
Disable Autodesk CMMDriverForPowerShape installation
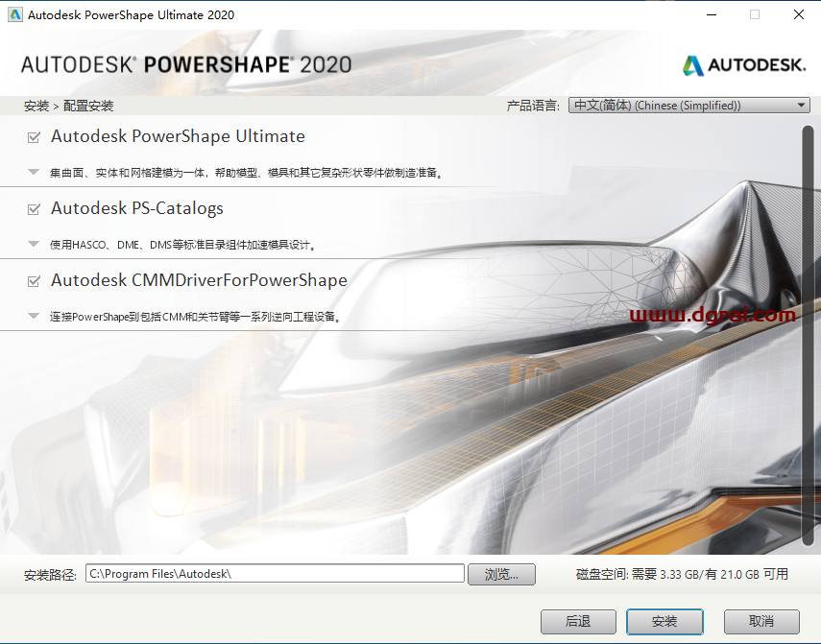(x=32, y=280)
